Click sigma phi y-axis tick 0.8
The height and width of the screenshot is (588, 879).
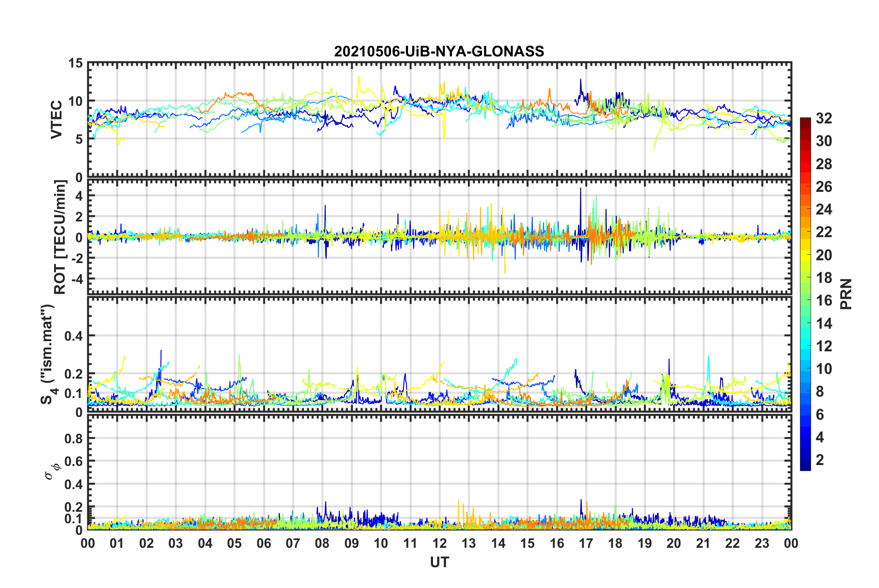(74, 438)
